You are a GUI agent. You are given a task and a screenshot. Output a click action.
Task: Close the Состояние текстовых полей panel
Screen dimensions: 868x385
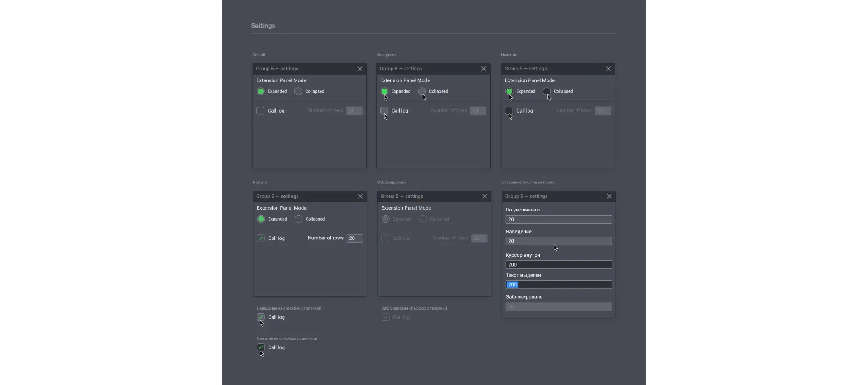click(609, 197)
